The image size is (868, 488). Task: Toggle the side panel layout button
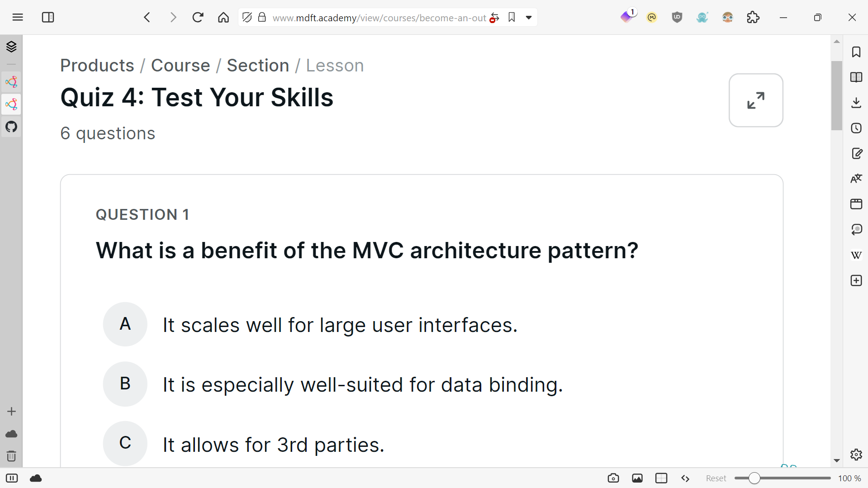48,18
